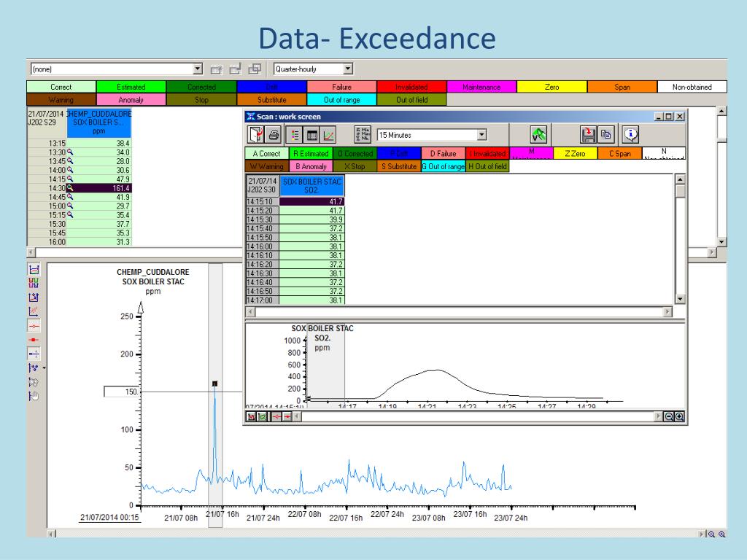Select the scatter plot axis tool
Viewport: 747px width, 560px height.
(x=34, y=311)
